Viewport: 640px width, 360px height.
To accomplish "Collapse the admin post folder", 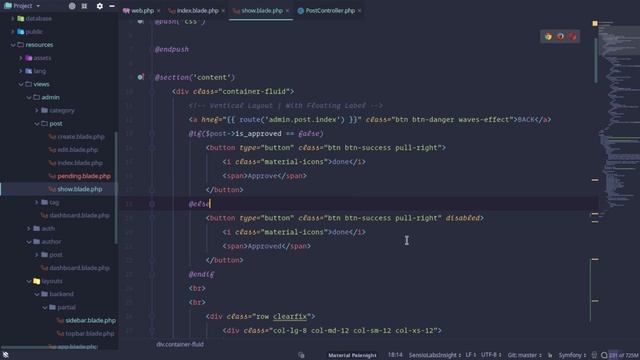I will click(x=37, y=123).
